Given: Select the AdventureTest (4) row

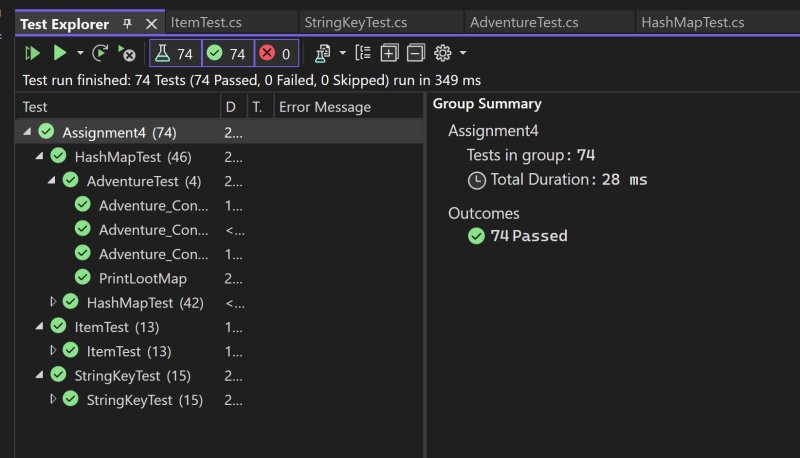Looking at the screenshot, I should (219, 181).
